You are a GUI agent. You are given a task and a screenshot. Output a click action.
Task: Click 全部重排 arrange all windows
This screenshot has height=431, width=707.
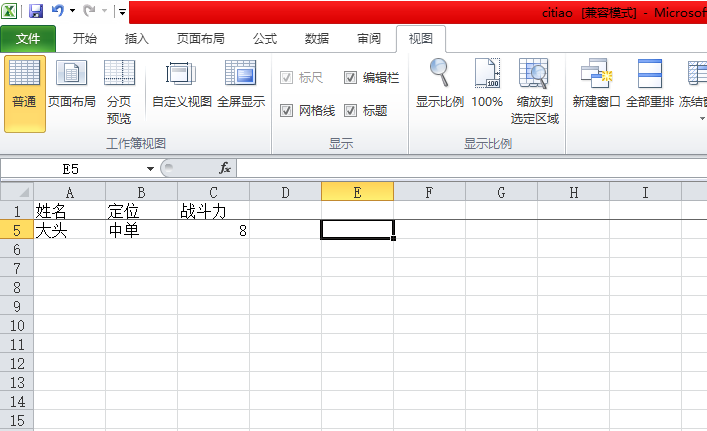coord(650,84)
